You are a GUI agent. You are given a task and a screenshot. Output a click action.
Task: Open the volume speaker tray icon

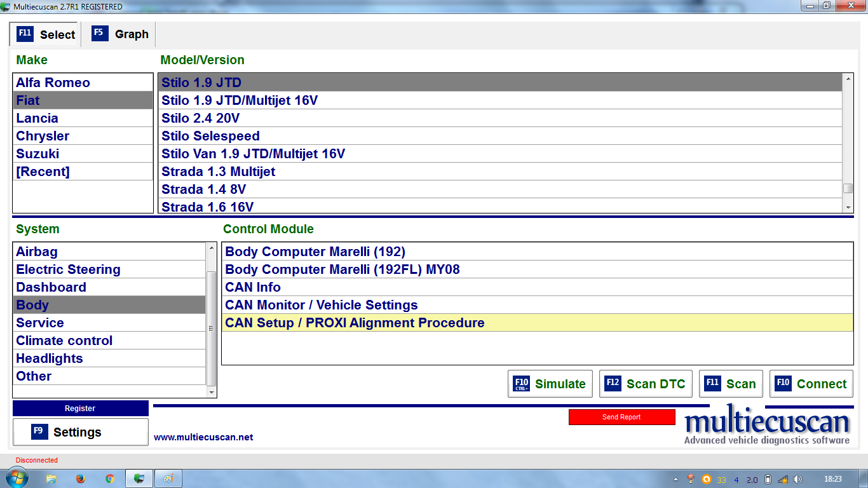pyautogui.click(x=798, y=479)
